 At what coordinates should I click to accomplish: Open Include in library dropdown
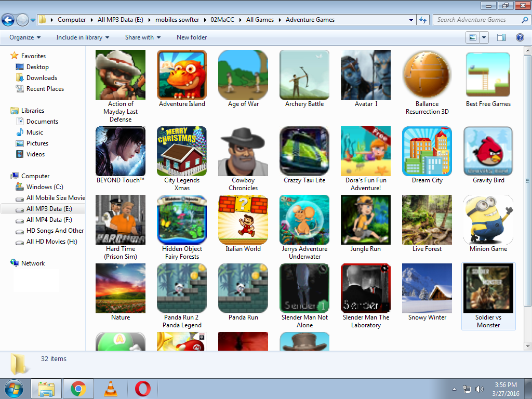83,37
